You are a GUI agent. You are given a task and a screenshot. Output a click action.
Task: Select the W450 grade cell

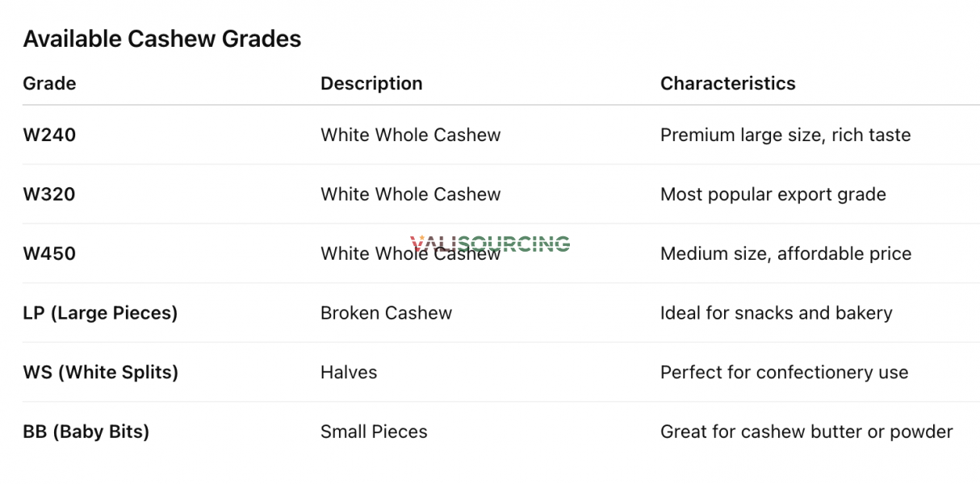[x=49, y=254]
